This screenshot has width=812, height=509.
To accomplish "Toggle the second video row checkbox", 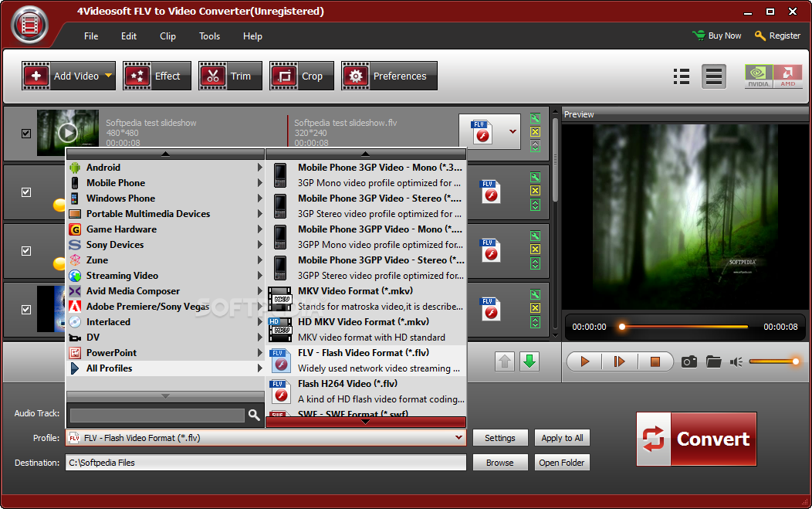I will pyautogui.click(x=26, y=192).
